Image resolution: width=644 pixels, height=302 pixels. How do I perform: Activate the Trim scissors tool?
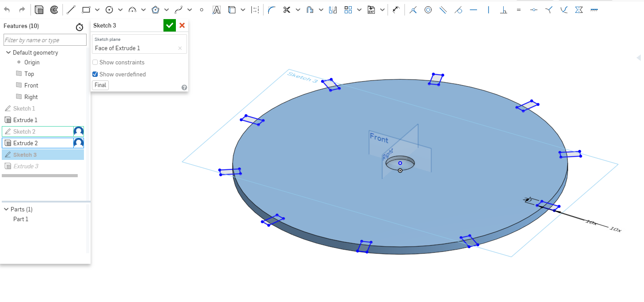coord(286,9)
